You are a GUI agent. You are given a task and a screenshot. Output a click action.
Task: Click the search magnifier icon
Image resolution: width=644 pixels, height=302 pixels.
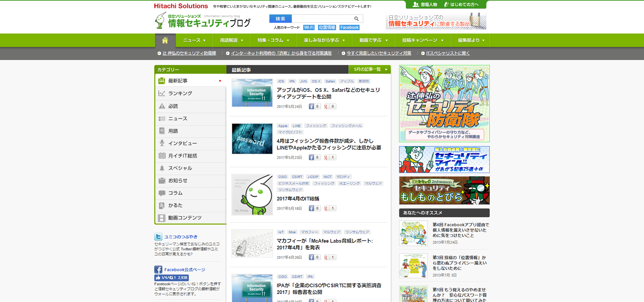click(357, 19)
